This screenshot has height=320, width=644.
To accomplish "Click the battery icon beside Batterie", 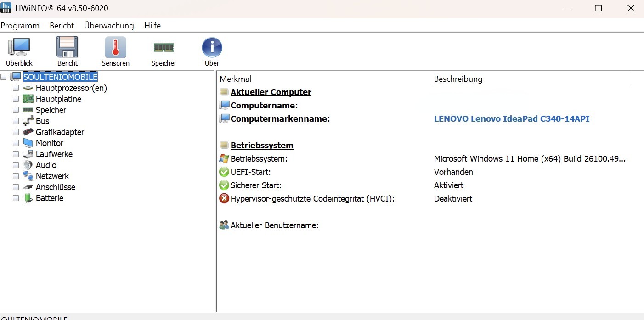I will click(28, 198).
